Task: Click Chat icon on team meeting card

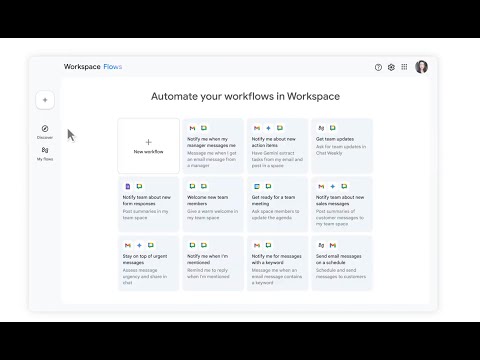Action: pyautogui.click(x=268, y=186)
